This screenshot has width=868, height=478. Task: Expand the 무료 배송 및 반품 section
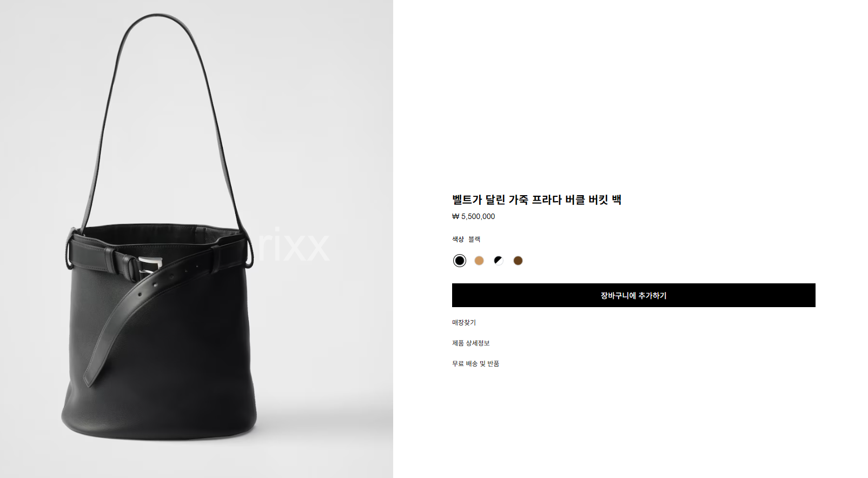click(476, 363)
